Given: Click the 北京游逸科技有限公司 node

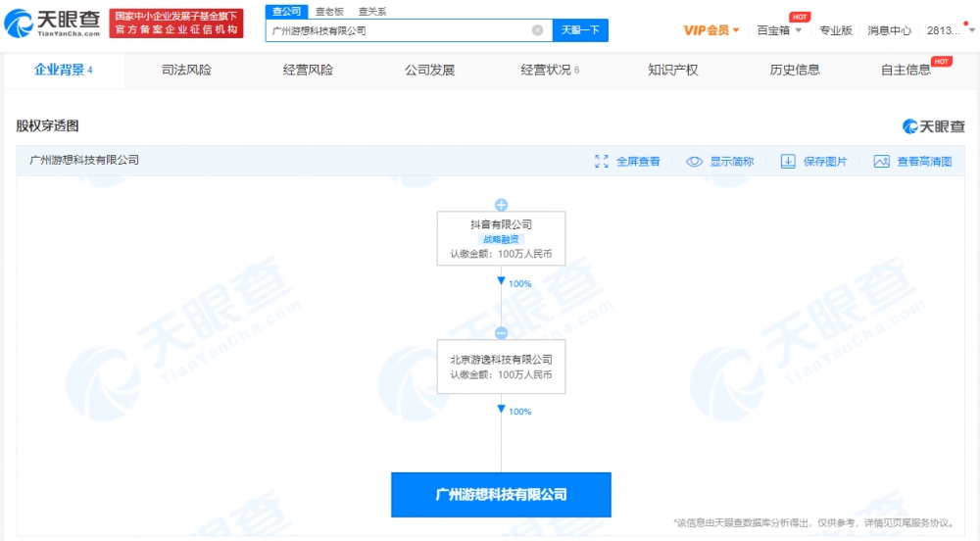Looking at the screenshot, I should pyautogui.click(x=501, y=367).
